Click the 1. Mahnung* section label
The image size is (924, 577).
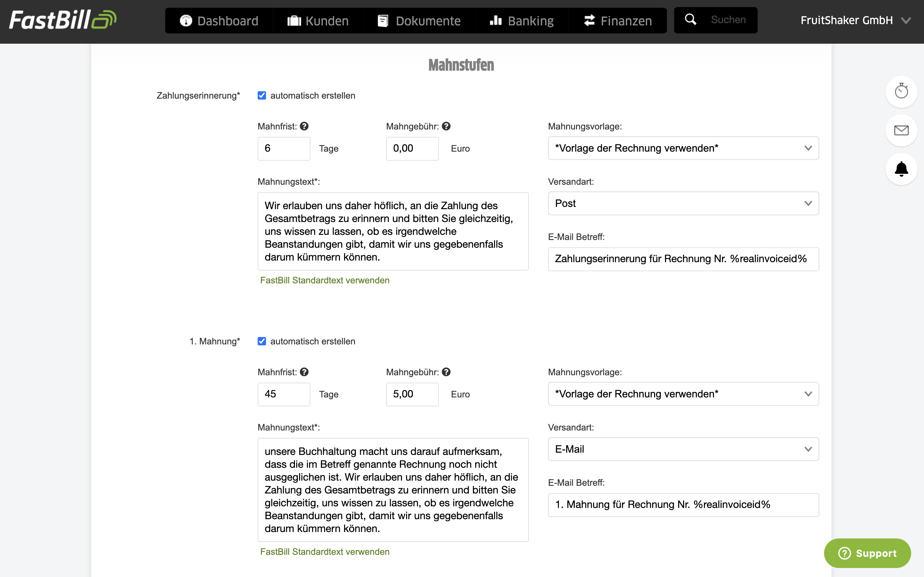(x=215, y=341)
